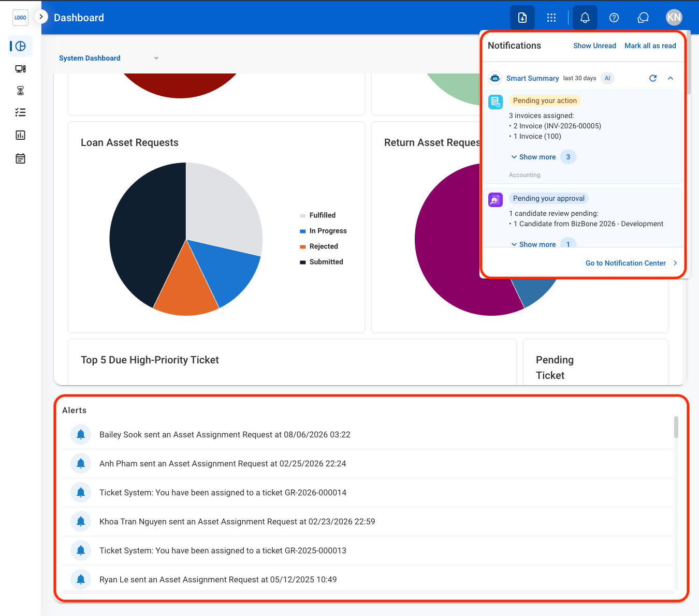Open the checklist tasks sidebar icon
Viewport: 699px width, 616px height.
pyautogui.click(x=21, y=112)
